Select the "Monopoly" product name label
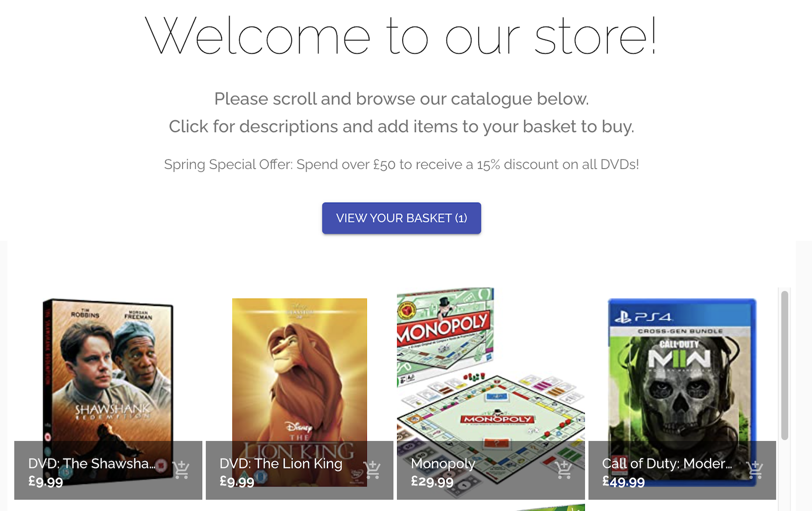This screenshot has height=511, width=812. tap(443, 464)
